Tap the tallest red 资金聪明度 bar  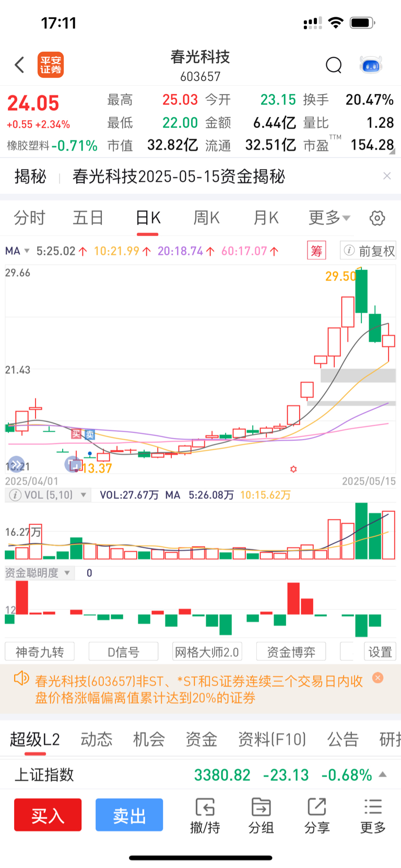click(22, 597)
